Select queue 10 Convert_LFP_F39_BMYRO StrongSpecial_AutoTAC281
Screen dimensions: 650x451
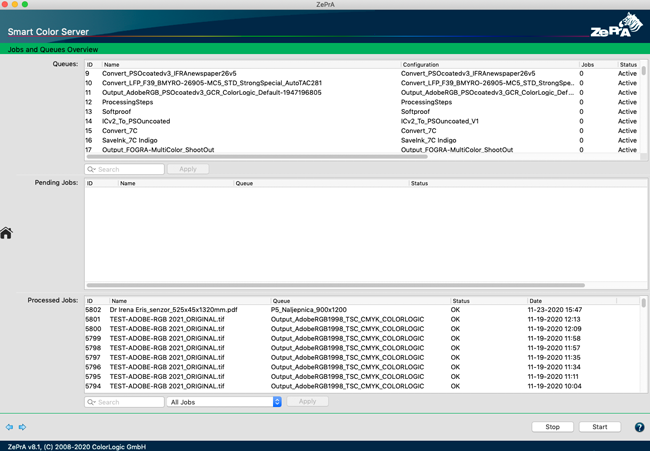[x=363, y=83]
